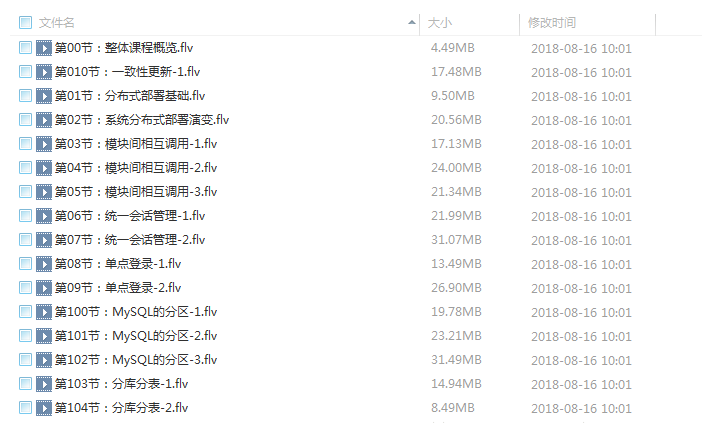Open file 第100节：MySQL的分区-1.flv
Viewport: 702px width, 423px height.
click(136, 312)
